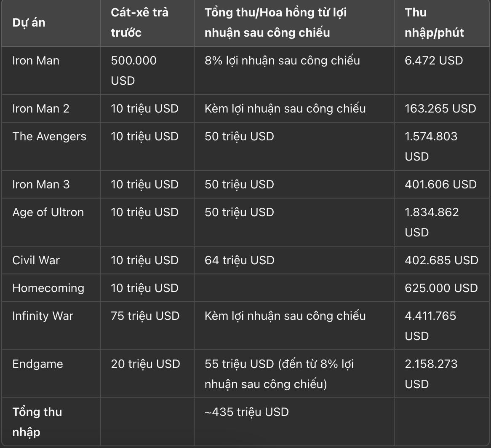
Task: Select the "500.000 USD" upfront salary cell
Action: [x=133, y=70]
